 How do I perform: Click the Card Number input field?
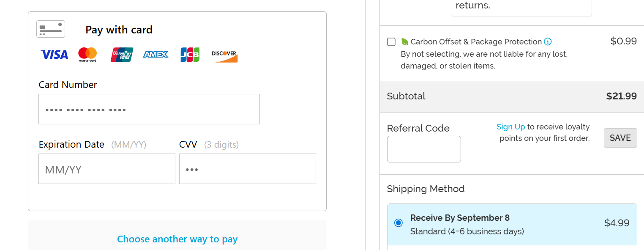tap(149, 109)
